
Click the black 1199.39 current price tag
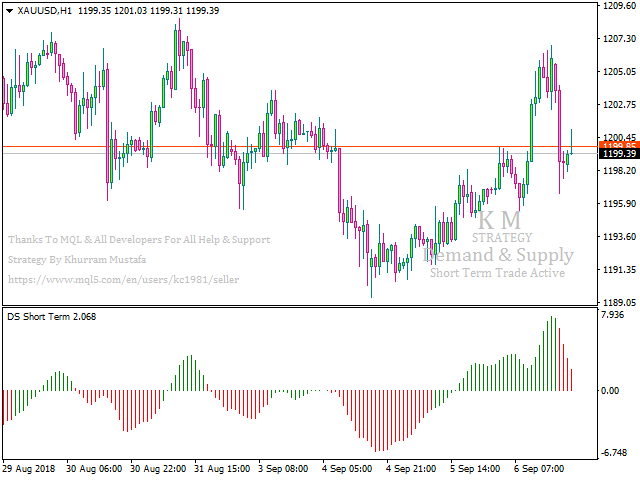click(x=619, y=154)
